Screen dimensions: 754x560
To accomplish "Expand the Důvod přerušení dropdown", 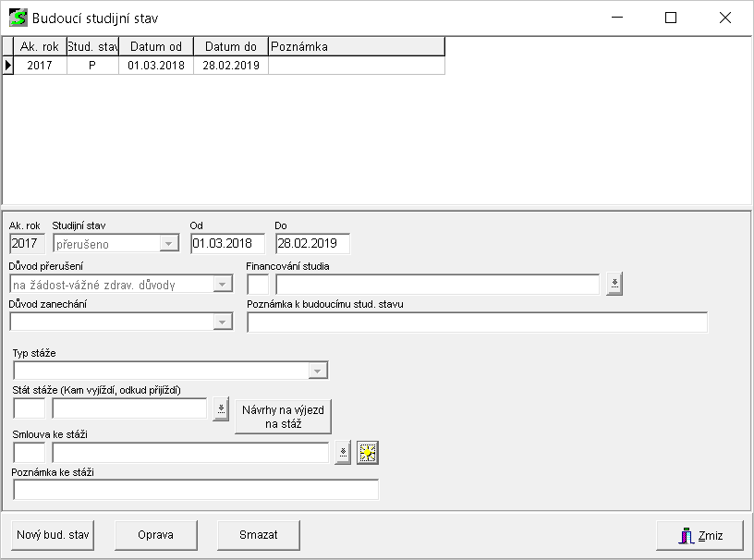I will click(223, 285).
